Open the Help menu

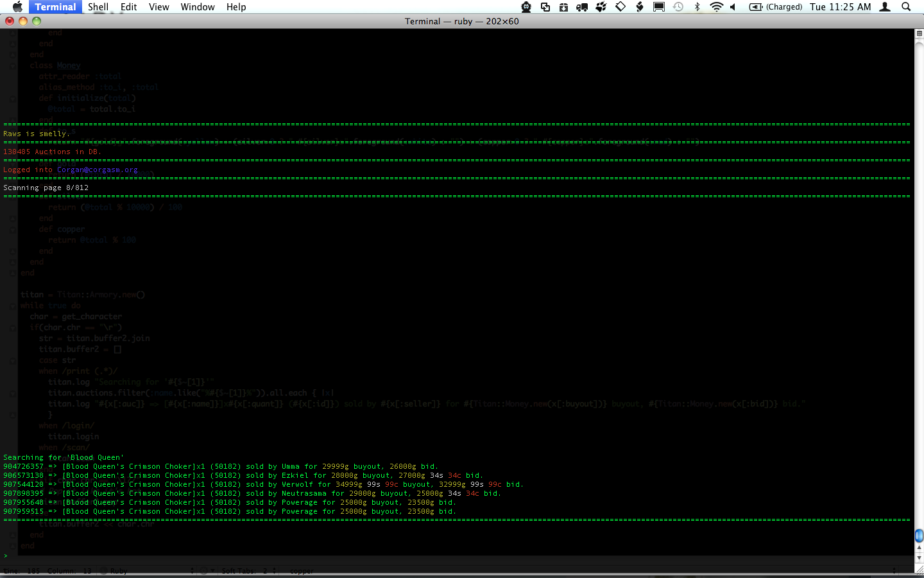(x=236, y=6)
